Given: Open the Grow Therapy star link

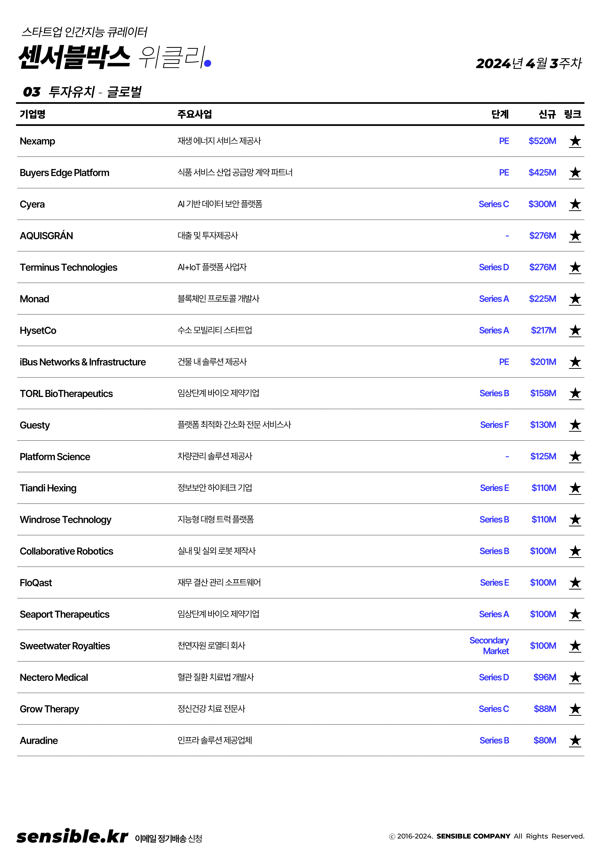Looking at the screenshot, I should (x=575, y=709).
